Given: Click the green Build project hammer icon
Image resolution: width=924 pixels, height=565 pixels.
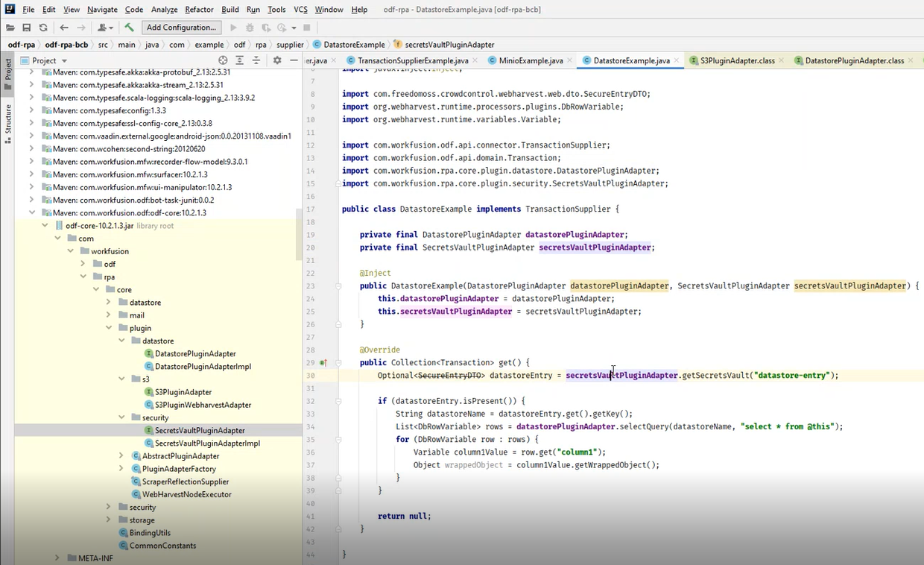Looking at the screenshot, I should click(x=129, y=28).
